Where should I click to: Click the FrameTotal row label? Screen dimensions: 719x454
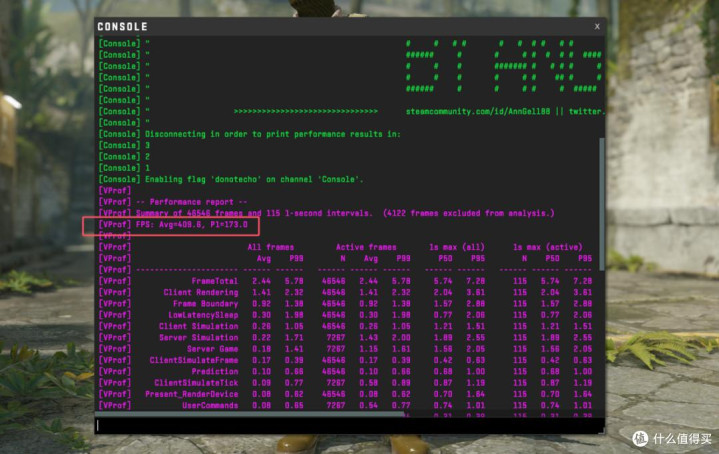click(215, 281)
